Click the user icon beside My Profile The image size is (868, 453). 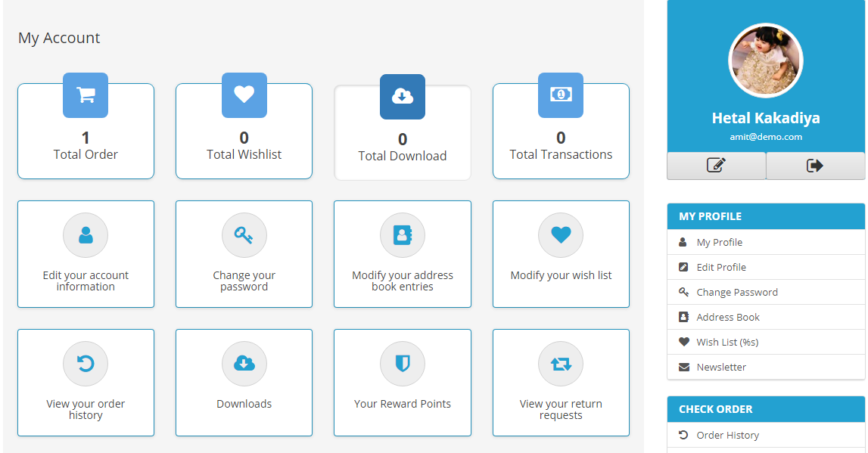[x=683, y=242]
